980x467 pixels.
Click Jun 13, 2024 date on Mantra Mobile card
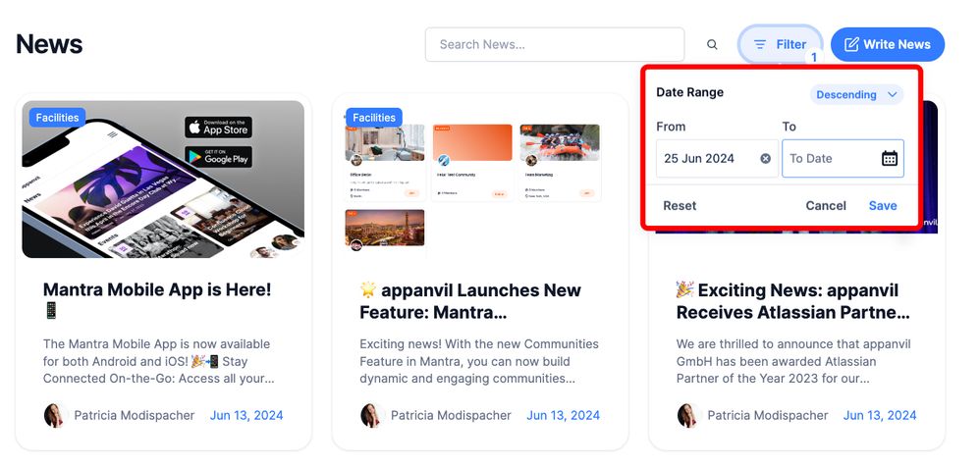click(246, 415)
